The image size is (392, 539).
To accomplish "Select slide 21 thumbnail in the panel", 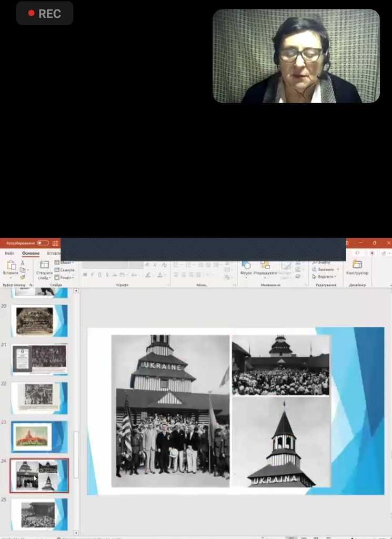I will 39,360.
